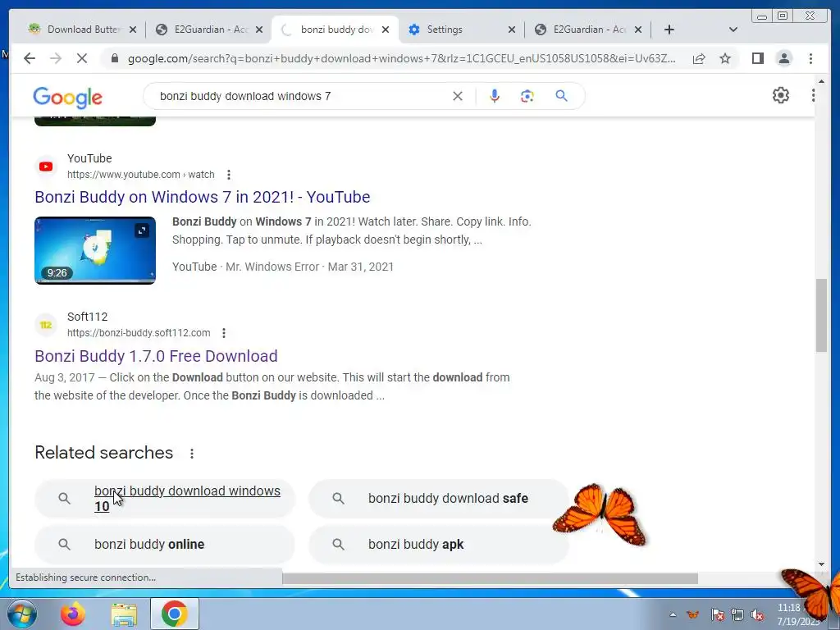
Task: Open Windows Explorer from the taskbar
Action: pyautogui.click(x=124, y=614)
